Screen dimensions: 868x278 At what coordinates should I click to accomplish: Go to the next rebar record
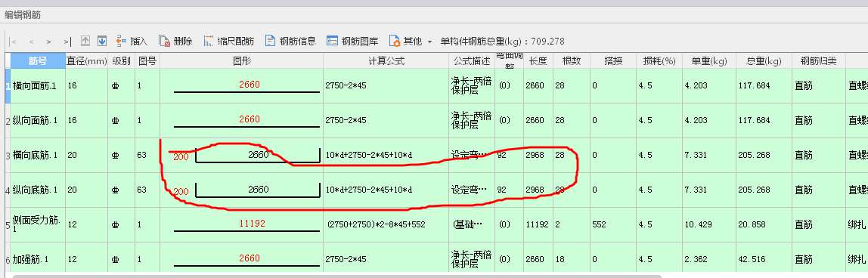(48, 42)
